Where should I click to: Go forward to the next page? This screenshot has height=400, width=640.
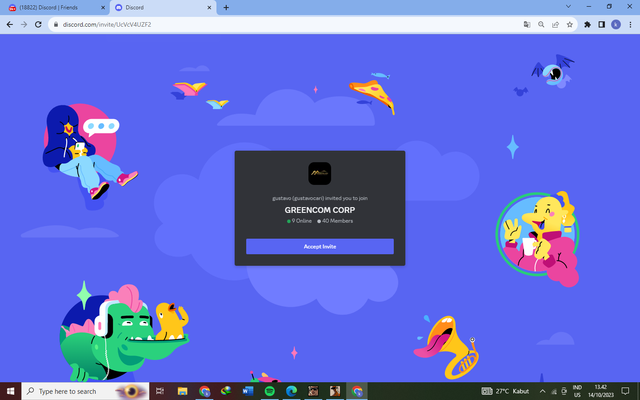coord(24,24)
